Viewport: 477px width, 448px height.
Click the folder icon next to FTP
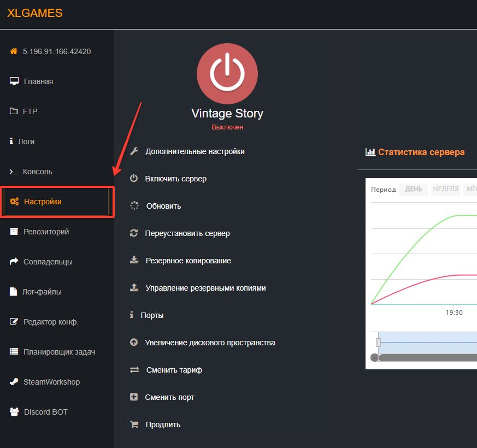pos(14,111)
